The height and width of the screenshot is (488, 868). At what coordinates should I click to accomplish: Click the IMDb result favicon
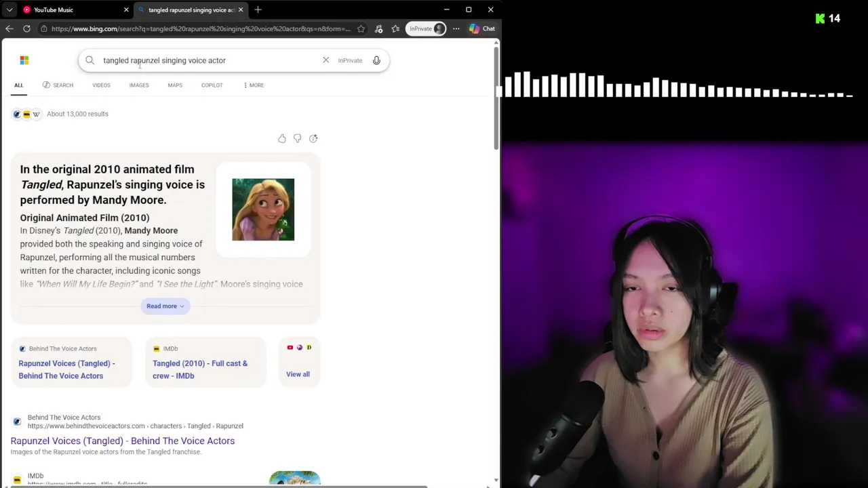pyautogui.click(x=17, y=480)
